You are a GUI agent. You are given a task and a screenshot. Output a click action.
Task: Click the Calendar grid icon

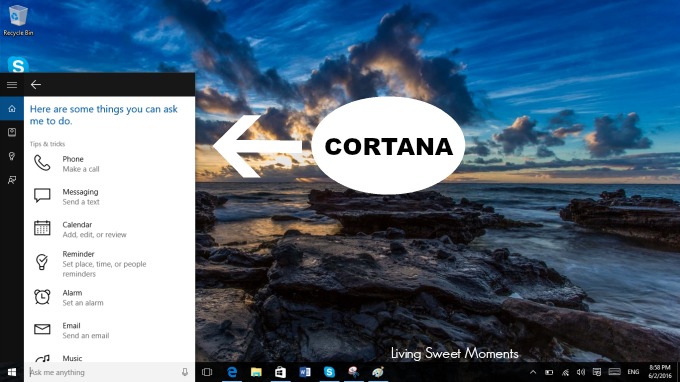[42, 228]
